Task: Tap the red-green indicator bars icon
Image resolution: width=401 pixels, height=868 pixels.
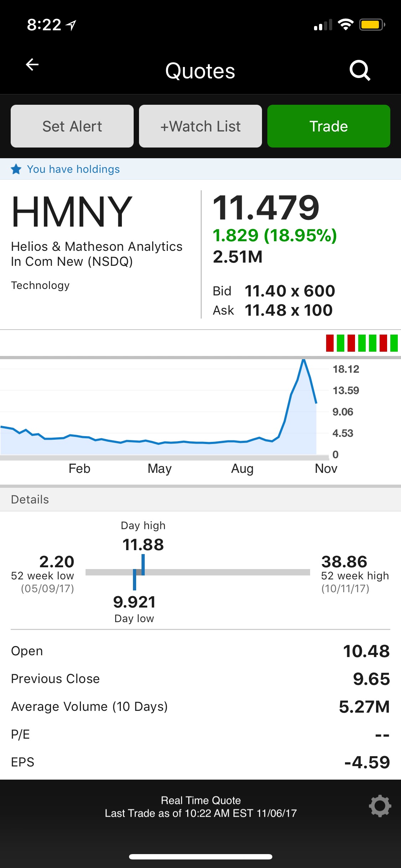Action: [361, 343]
